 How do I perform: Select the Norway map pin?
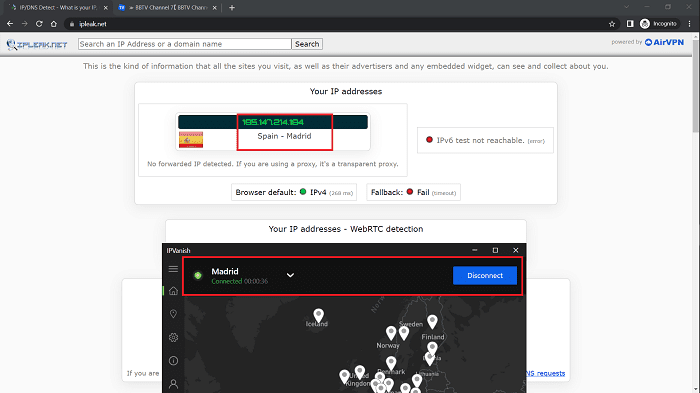391,333
